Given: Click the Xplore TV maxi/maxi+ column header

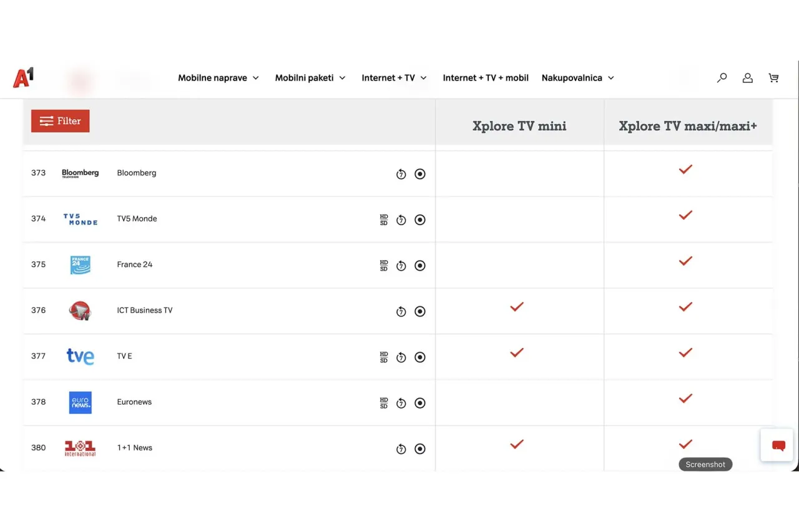Looking at the screenshot, I should [x=688, y=126].
